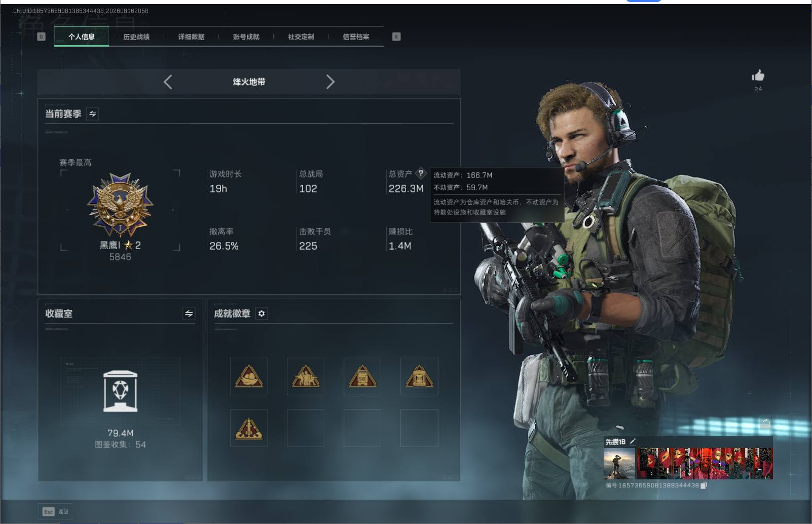Go to previous mode with left chevron
The image size is (812, 524).
coord(168,82)
